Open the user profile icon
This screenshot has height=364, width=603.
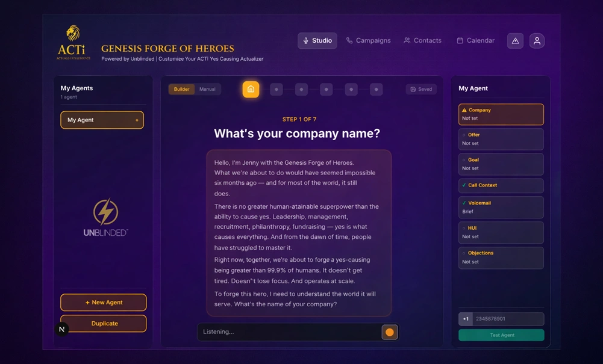tap(537, 41)
